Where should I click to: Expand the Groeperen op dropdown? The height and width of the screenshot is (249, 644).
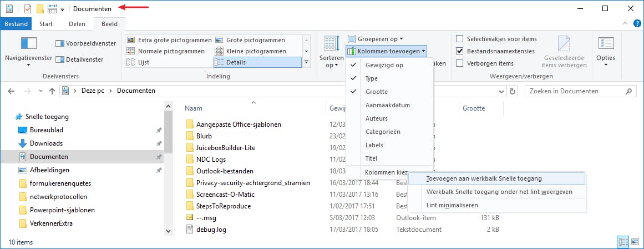375,39
